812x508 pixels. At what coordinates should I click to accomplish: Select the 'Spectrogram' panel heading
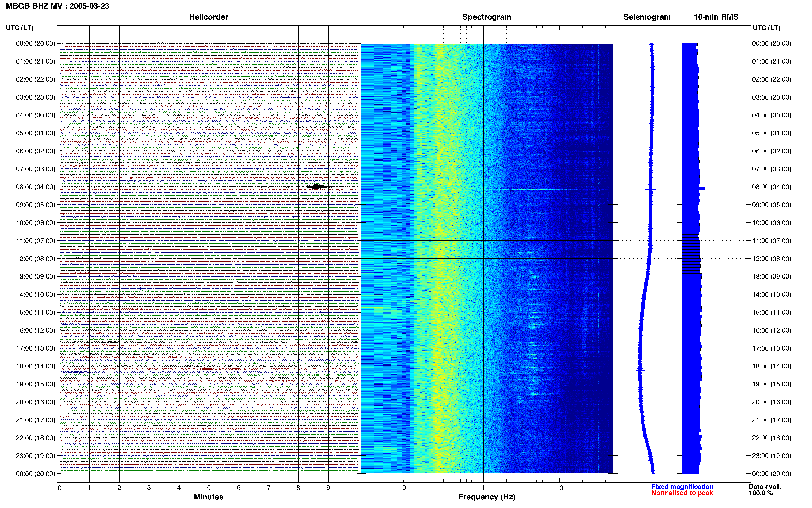487,17
